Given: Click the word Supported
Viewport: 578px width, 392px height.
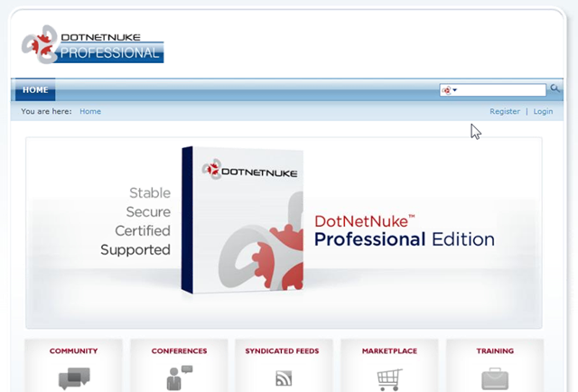Looking at the screenshot, I should 135,250.
